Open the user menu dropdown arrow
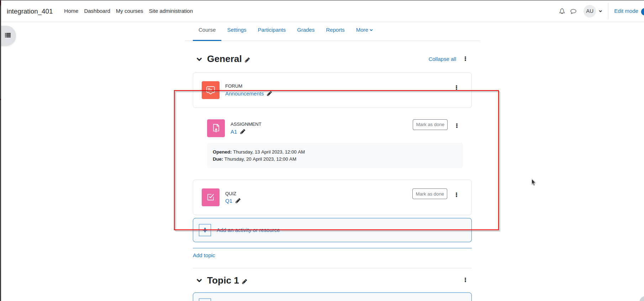Image resolution: width=644 pixels, height=301 pixels. (x=601, y=11)
